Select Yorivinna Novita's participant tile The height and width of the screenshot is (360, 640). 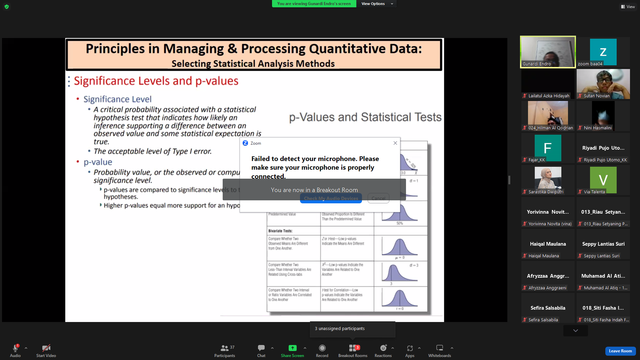coord(548,212)
